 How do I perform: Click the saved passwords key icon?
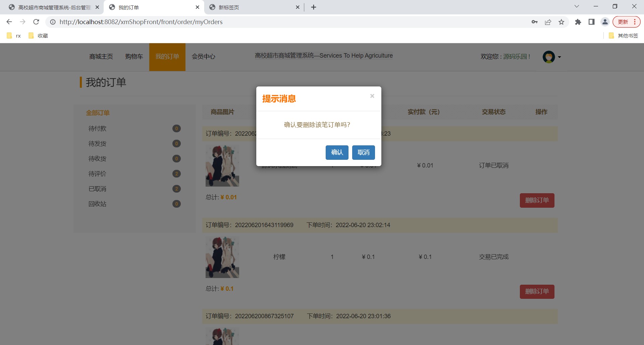coord(535,22)
